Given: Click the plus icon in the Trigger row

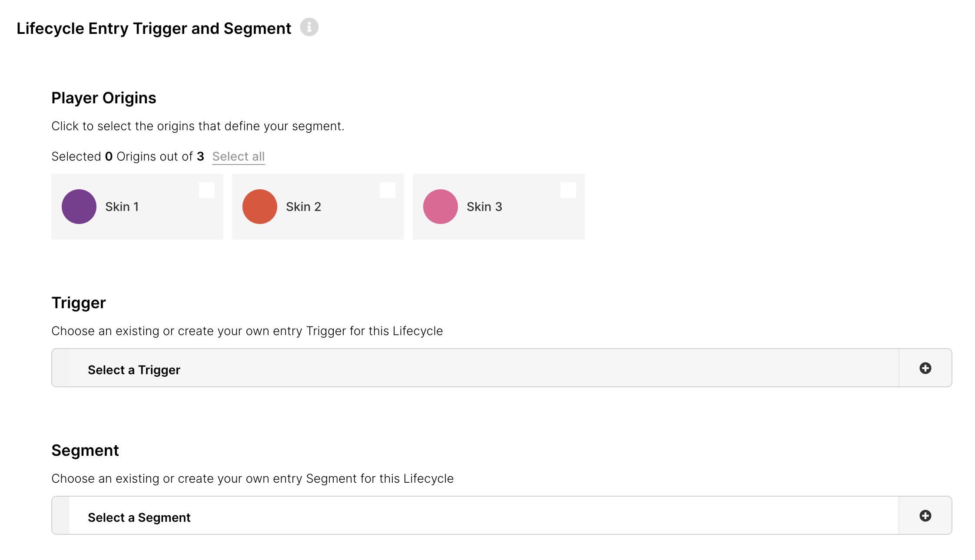Looking at the screenshot, I should (x=925, y=368).
